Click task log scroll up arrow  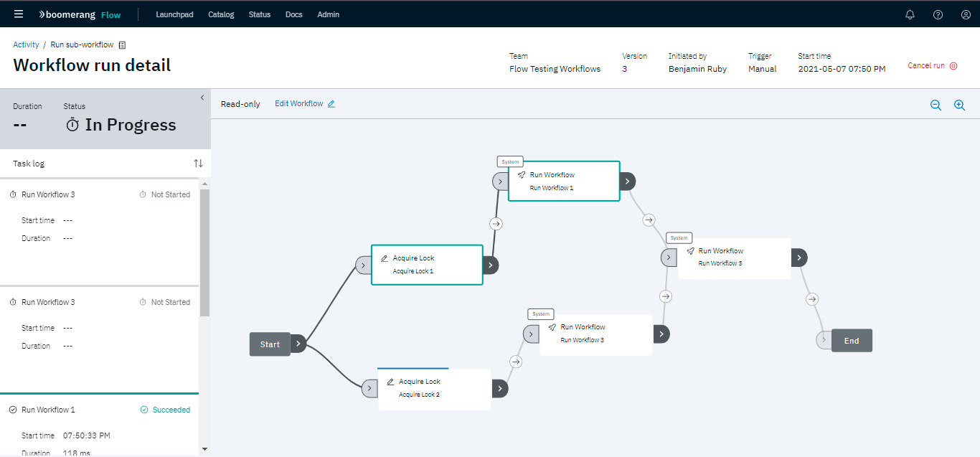click(205, 184)
